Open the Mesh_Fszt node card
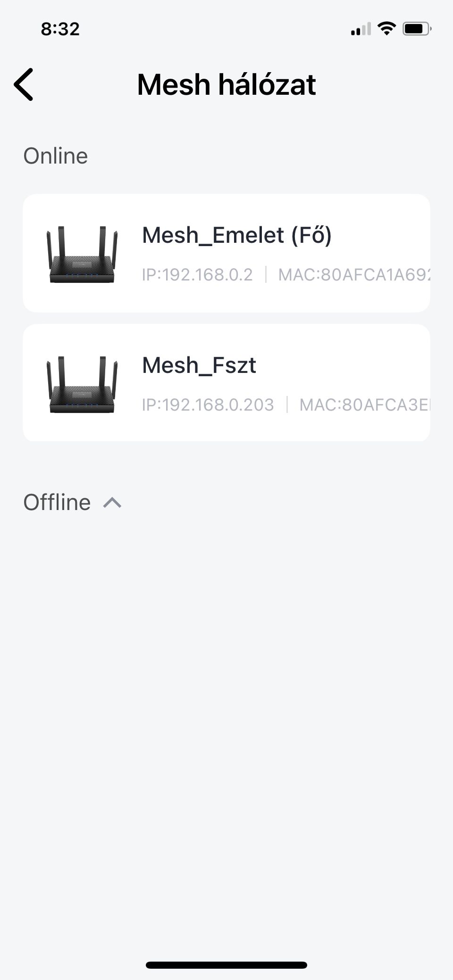Image resolution: width=453 pixels, height=980 pixels. pos(226,383)
